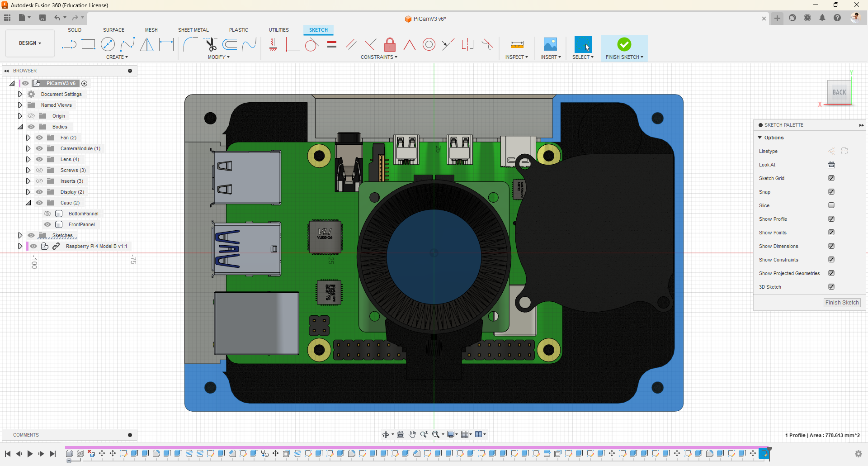Open the CREATE dropdown menu
The image size is (868, 466).
[x=117, y=57]
